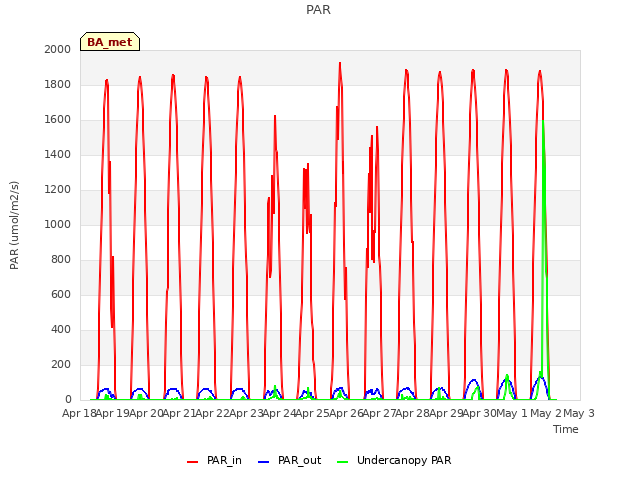Image resolution: width=640 pixels, height=480 pixels.
Task: Click the 2000 y-axis tick label
Action: tap(58, 49)
